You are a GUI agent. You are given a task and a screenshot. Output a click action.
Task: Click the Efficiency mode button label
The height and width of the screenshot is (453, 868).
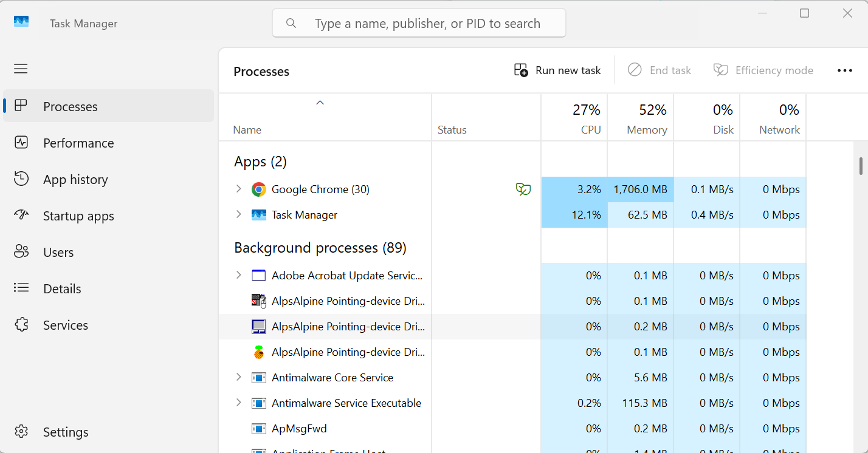point(774,70)
